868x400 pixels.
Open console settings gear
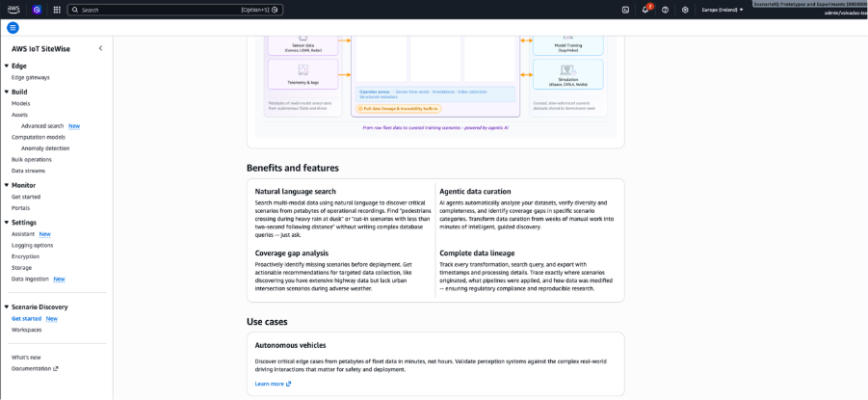click(685, 10)
